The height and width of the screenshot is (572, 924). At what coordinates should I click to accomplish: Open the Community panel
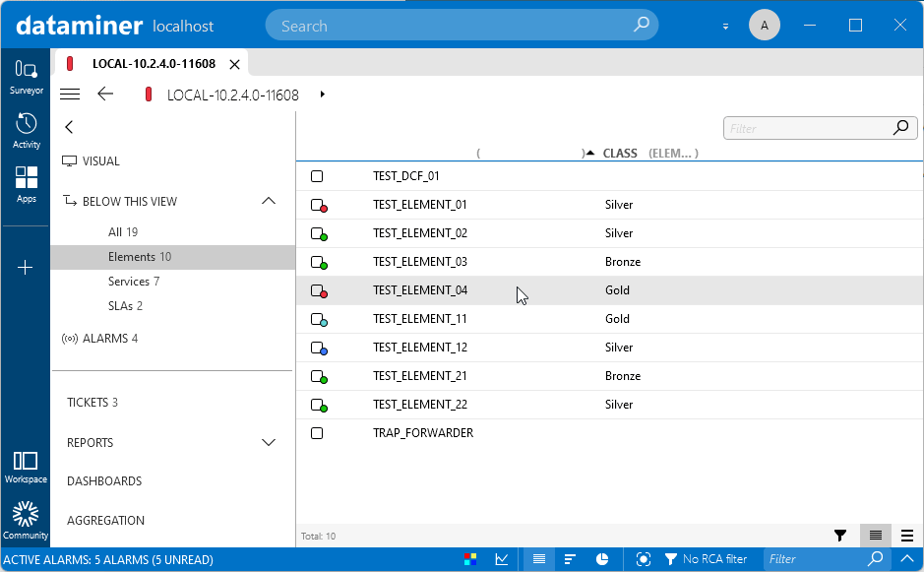pos(26,520)
